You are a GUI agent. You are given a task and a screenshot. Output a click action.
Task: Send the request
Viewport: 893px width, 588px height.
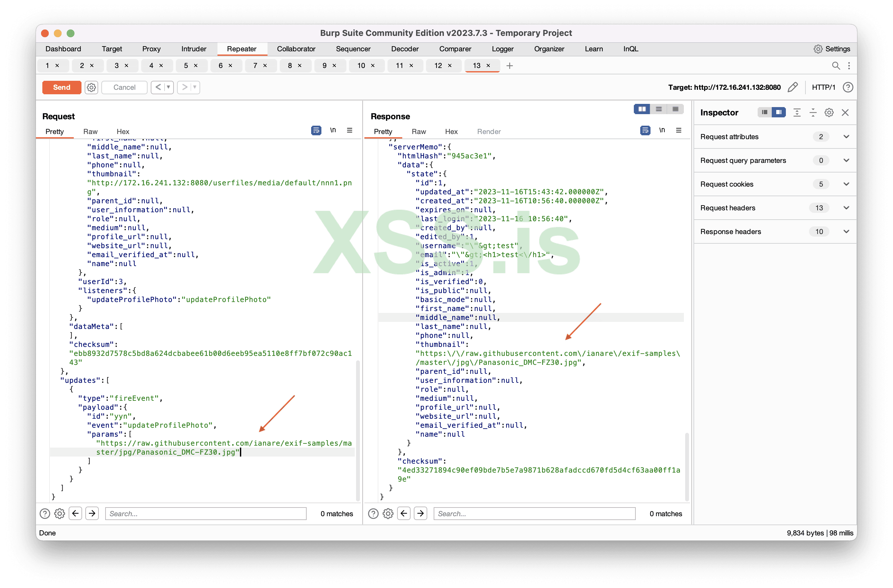tap(62, 88)
